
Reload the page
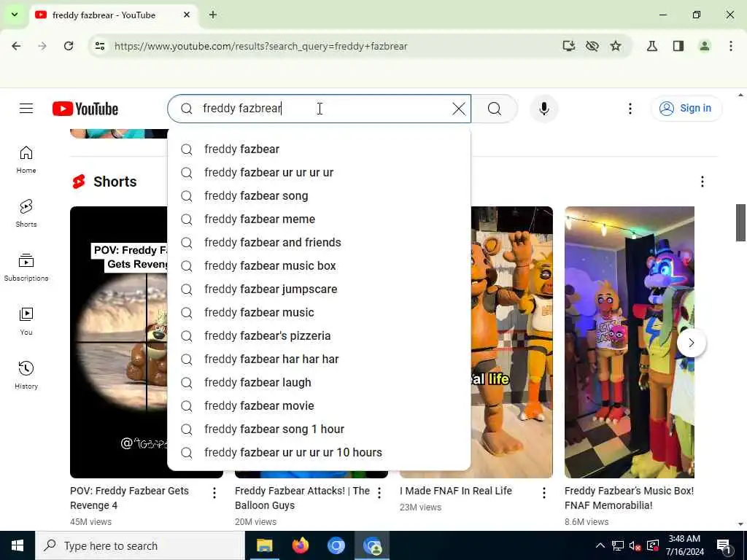pyautogui.click(x=69, y=46)
